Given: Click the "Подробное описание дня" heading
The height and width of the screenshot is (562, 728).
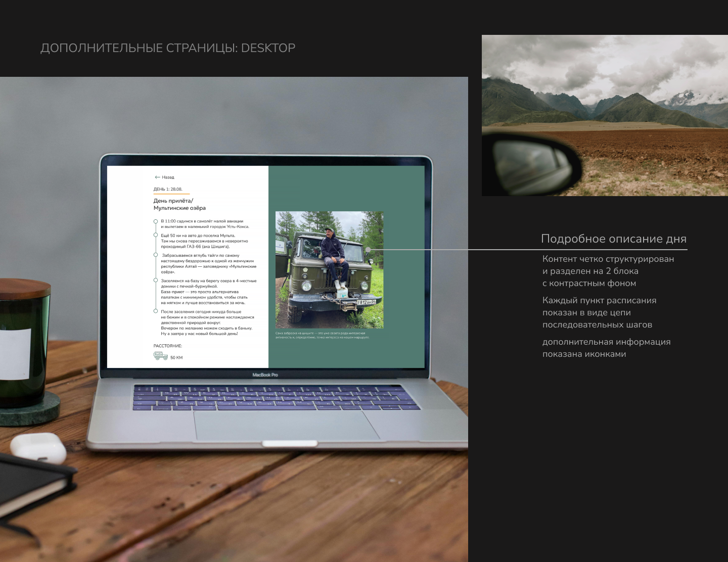Looking at the screenshot, I should pyautogui.click(x=613, y=239).
